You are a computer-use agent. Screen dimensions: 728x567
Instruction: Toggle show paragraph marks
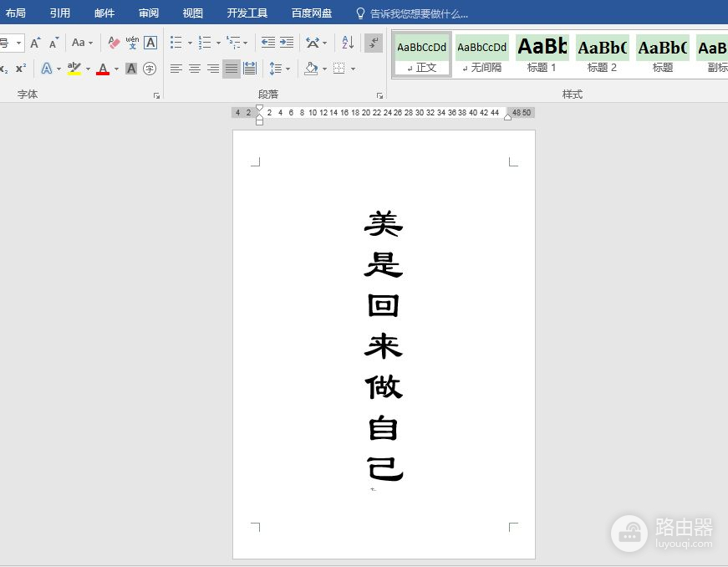(374, 43)
